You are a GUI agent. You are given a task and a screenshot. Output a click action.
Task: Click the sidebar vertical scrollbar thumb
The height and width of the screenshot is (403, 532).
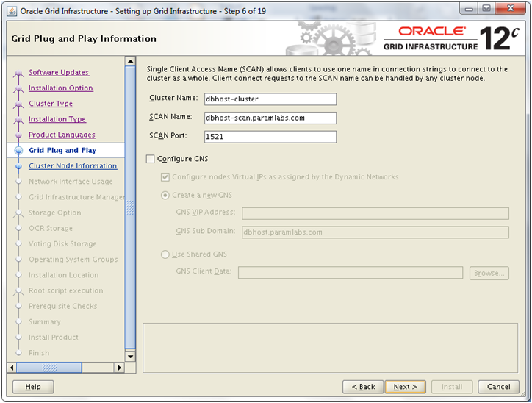tap(130, 207)
